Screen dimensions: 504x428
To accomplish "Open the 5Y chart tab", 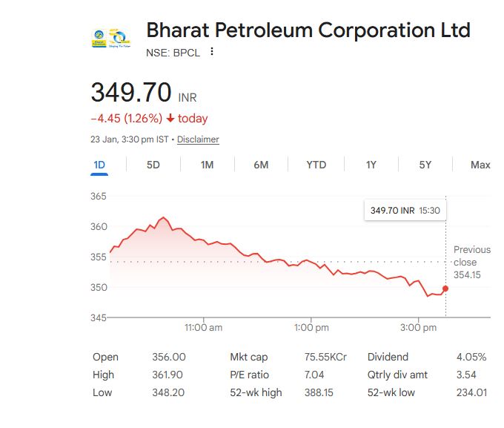I will (425, 165).
